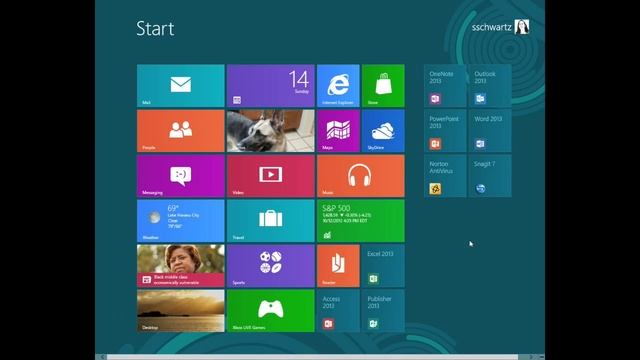This screenshot has width=640, height=360.
Task: Open Norton AntiVirus tile
Action: click(445, 176)
